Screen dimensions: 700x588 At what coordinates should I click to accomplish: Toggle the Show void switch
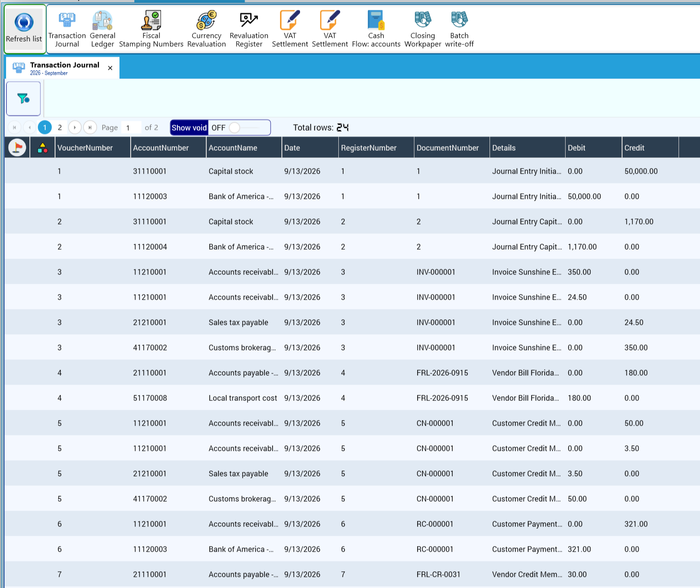click(240, 127)
